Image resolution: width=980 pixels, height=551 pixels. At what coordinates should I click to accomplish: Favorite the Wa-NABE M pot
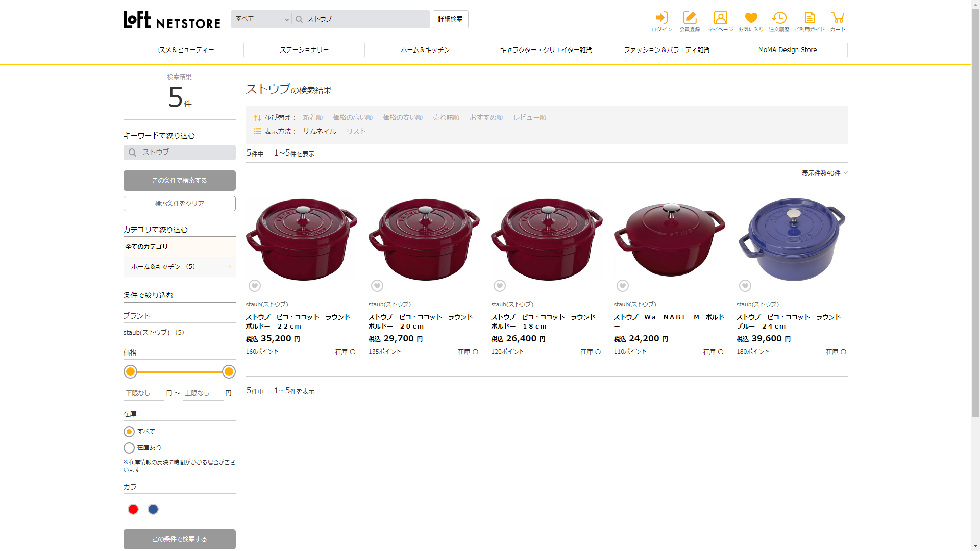(622, 286)
